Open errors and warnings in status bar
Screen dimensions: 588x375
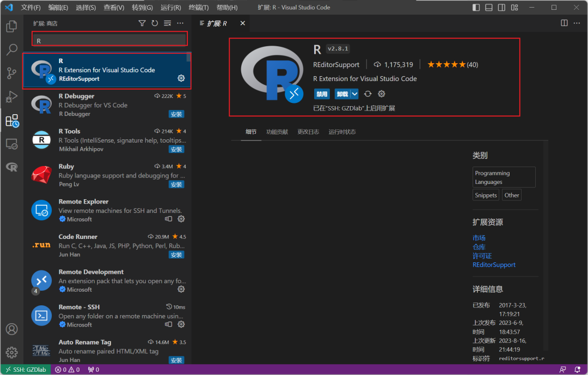pos(68,370)
